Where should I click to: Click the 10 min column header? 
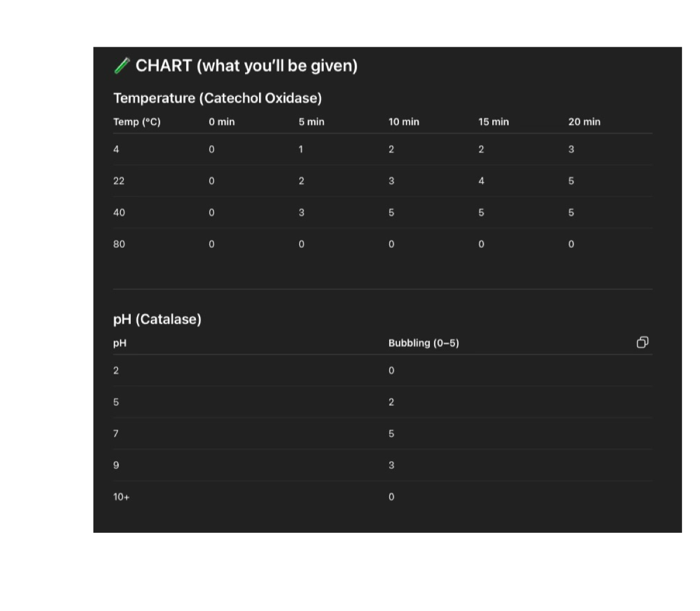(404, 122)
